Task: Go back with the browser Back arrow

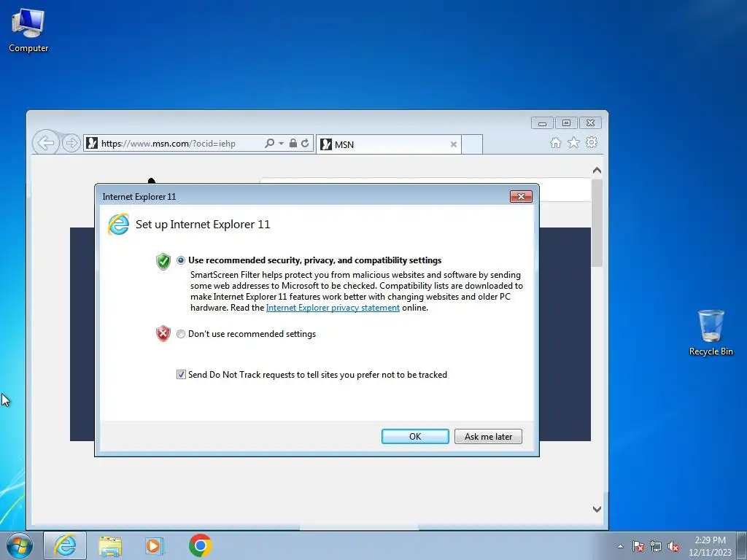Action: tap(46, 142)
